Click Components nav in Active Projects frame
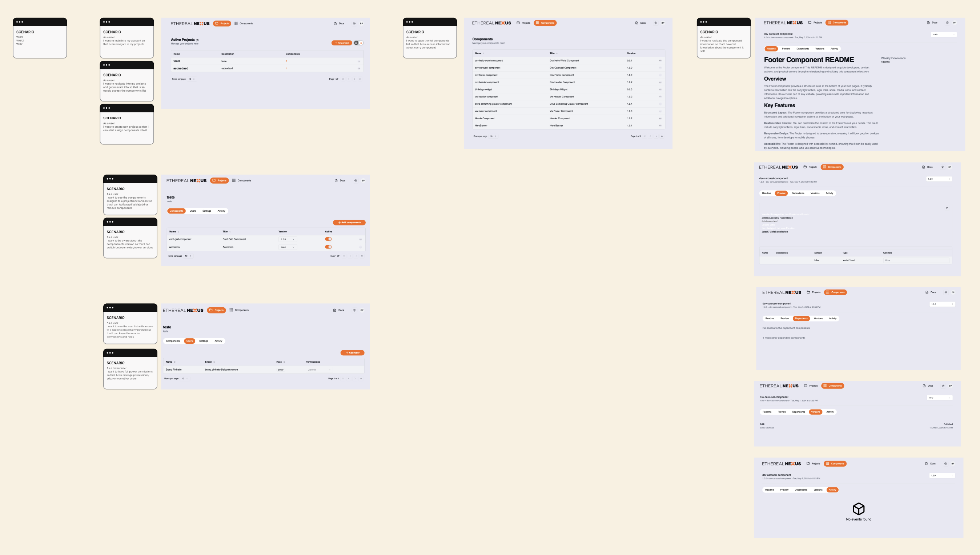The image size is (980, 555). (244, 24)
